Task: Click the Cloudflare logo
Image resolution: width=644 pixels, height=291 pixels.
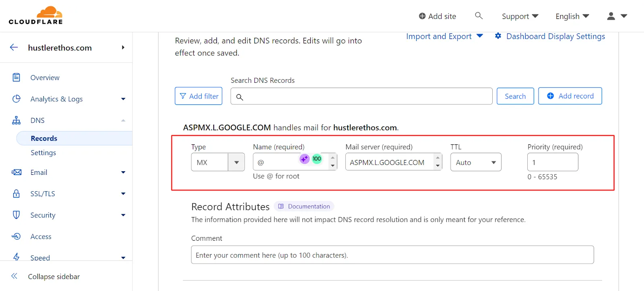Action: point(36,16)
